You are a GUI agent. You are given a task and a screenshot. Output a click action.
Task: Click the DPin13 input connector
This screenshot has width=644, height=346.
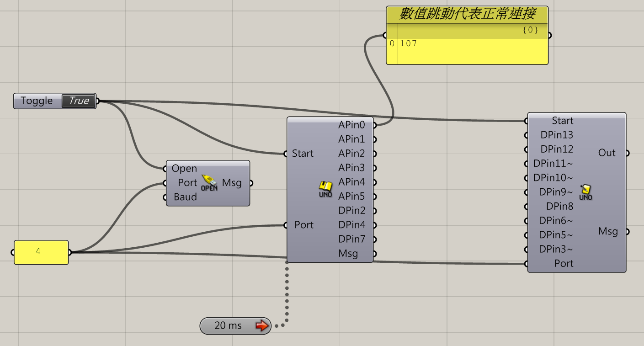(x=527, y=135)
